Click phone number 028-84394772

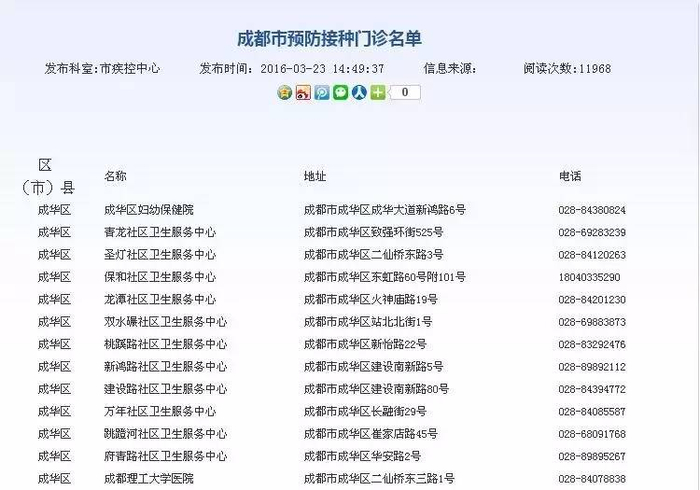click(x=592, y=389)
